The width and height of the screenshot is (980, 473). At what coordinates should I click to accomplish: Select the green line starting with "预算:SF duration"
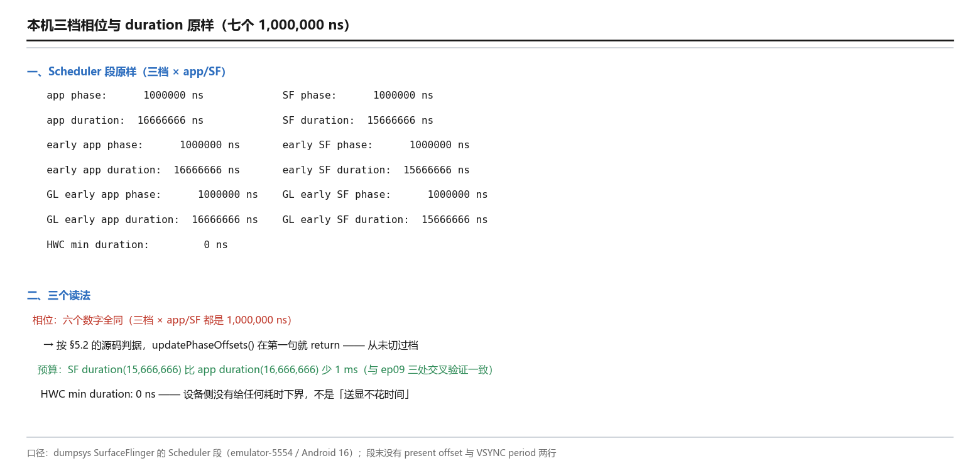coord(264,370)
